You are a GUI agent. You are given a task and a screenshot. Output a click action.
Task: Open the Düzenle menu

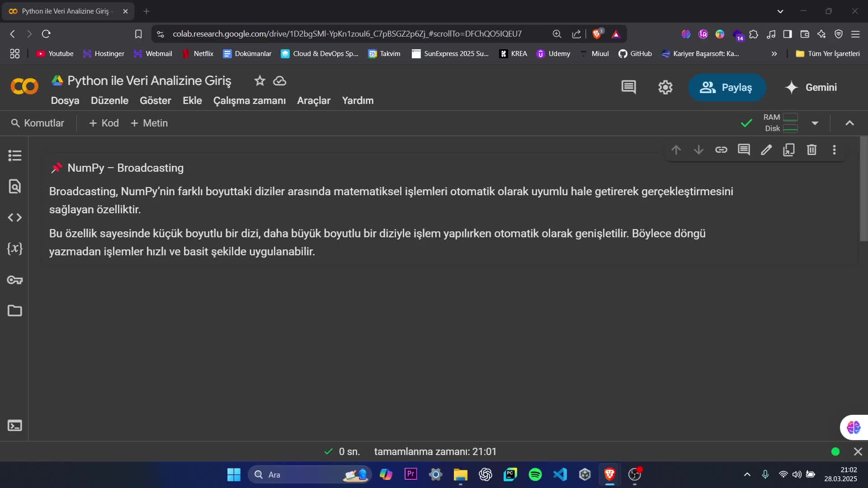pos(109,100)
